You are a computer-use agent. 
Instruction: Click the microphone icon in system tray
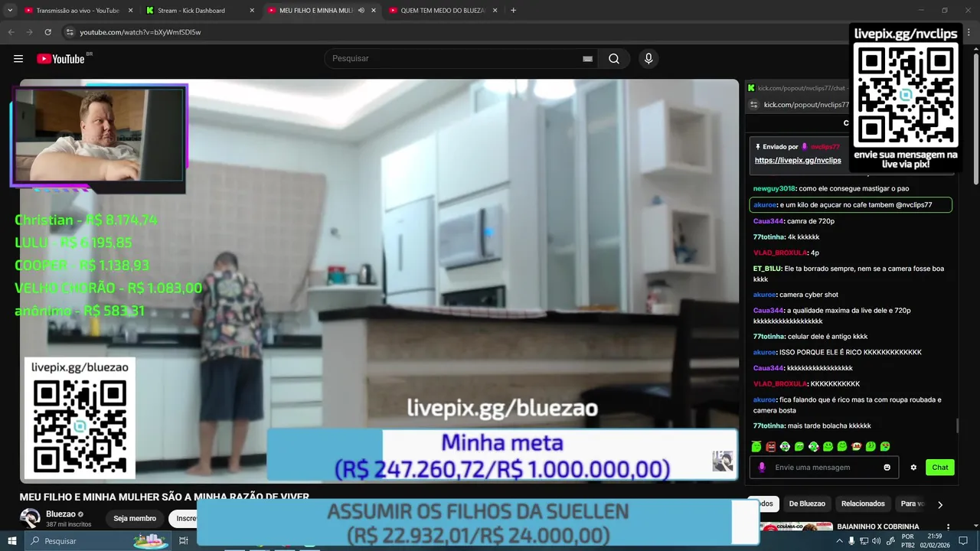coord(851,541)
